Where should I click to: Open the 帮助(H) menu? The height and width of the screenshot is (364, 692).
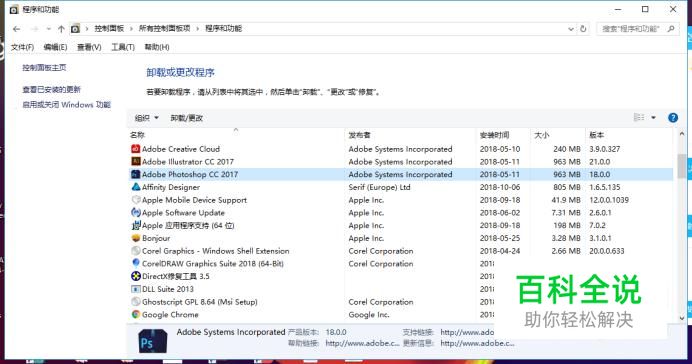coord(157,47)
